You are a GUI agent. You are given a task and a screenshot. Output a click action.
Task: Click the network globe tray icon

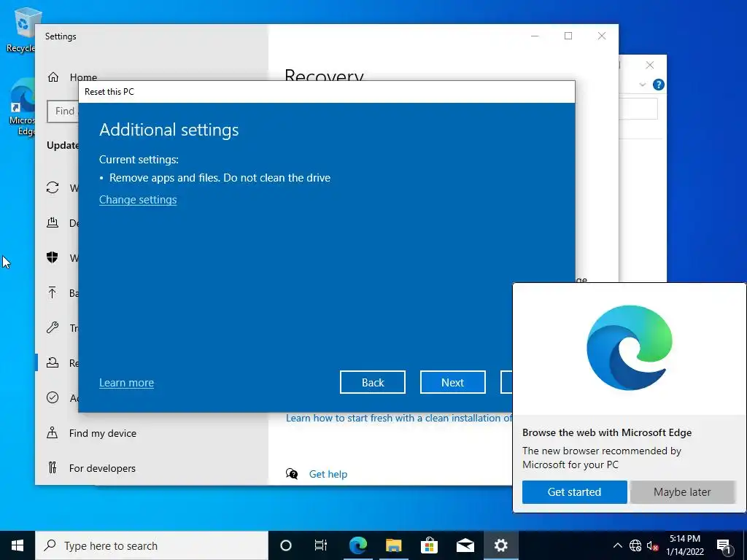(635, 545)
